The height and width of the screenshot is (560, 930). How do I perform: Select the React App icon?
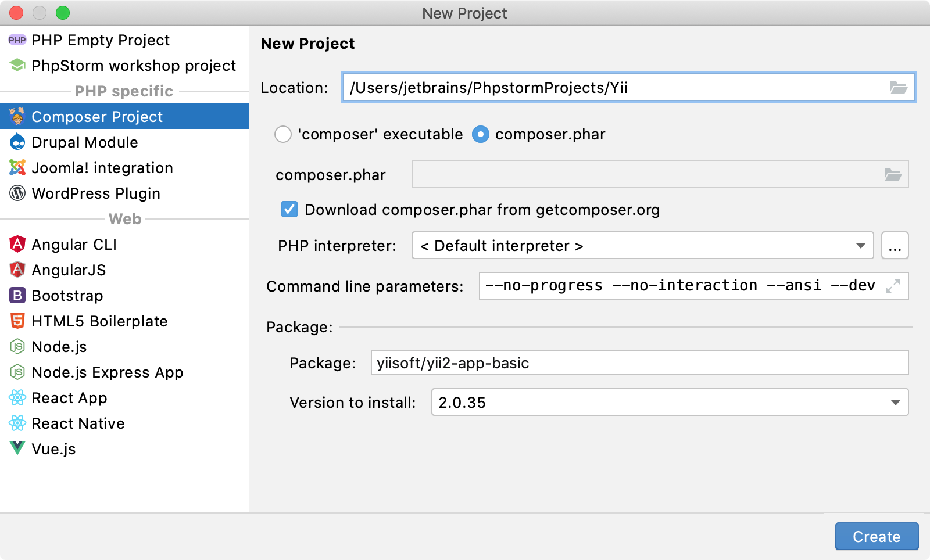click(x=17, y=398)
